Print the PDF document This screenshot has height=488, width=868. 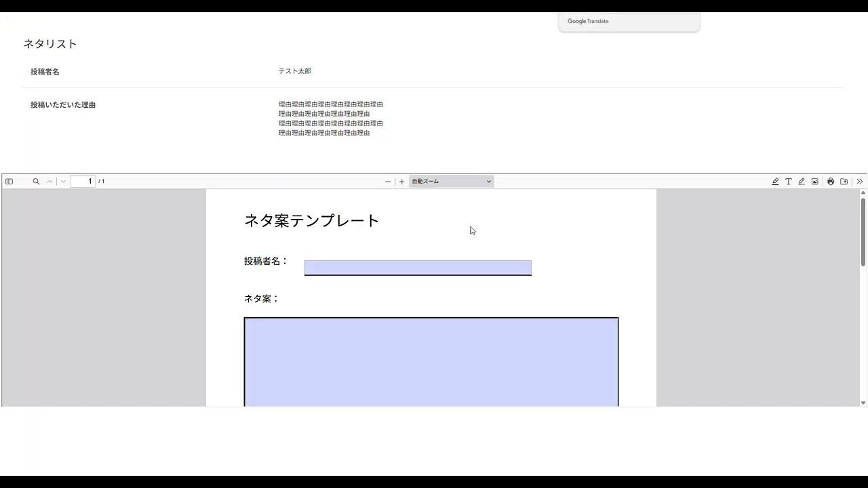pos(831,182)
